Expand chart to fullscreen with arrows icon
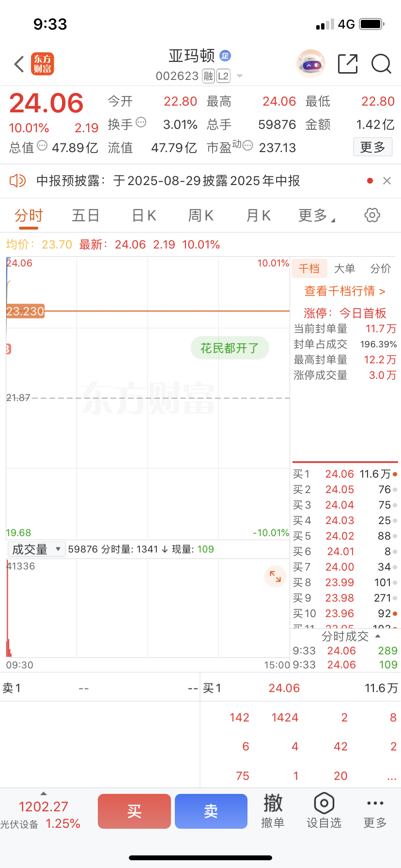Screen dimensions: 401x868 click(275, 576)
